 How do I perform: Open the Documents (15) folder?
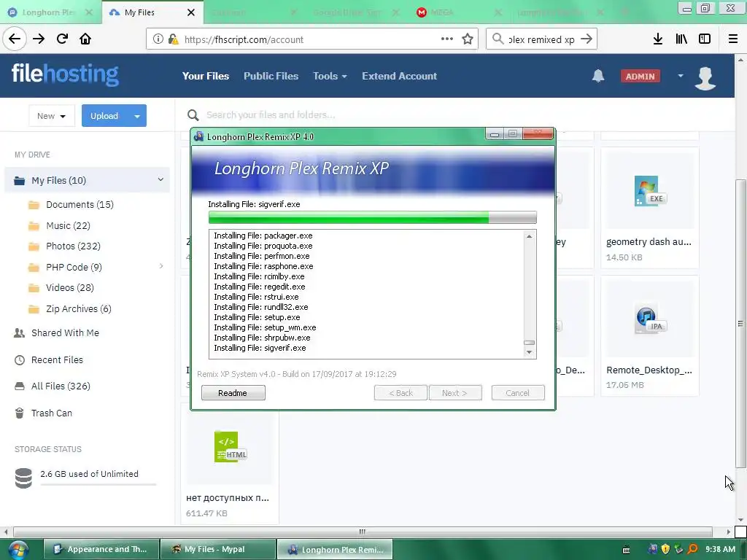(80, 205)
